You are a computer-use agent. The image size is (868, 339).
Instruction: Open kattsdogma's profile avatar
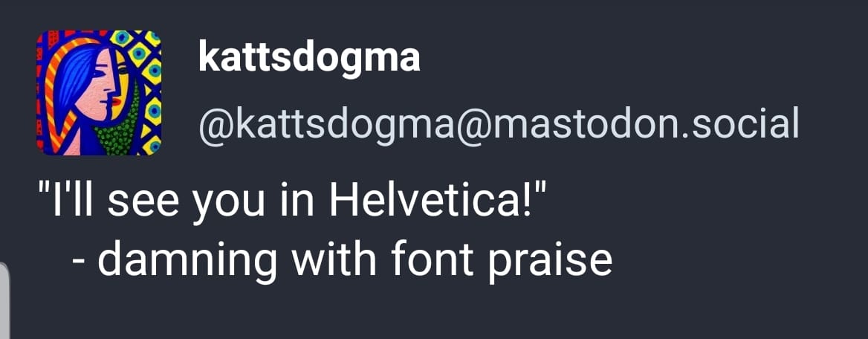point(99,93)
